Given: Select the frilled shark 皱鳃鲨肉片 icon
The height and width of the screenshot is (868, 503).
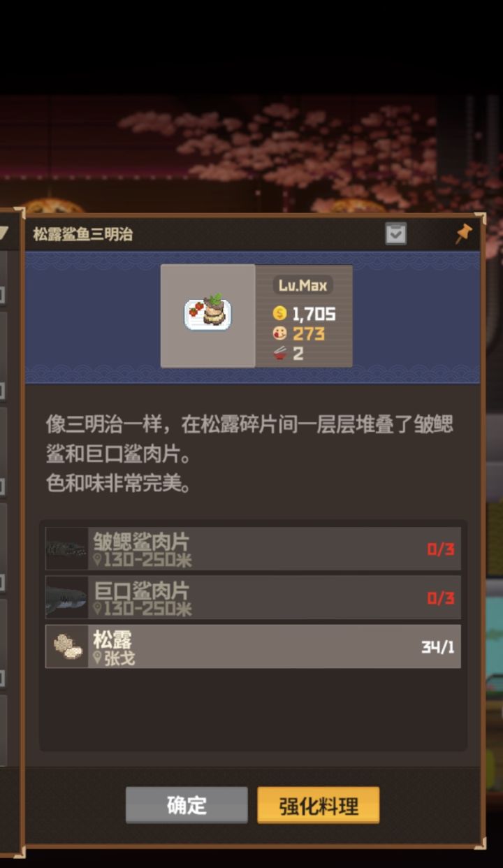Looking at the screenshot, I should (67, 549).
